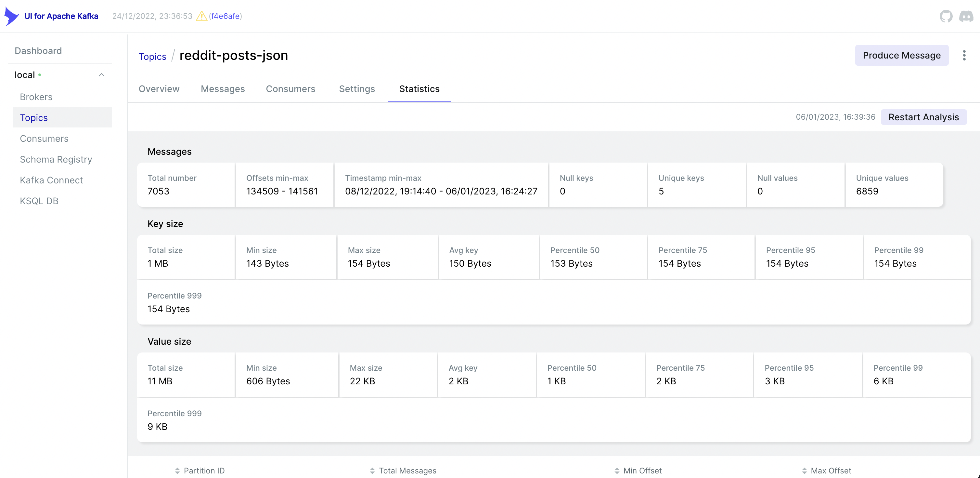Sort by Min Offset column arrows

tap(617, 471)
